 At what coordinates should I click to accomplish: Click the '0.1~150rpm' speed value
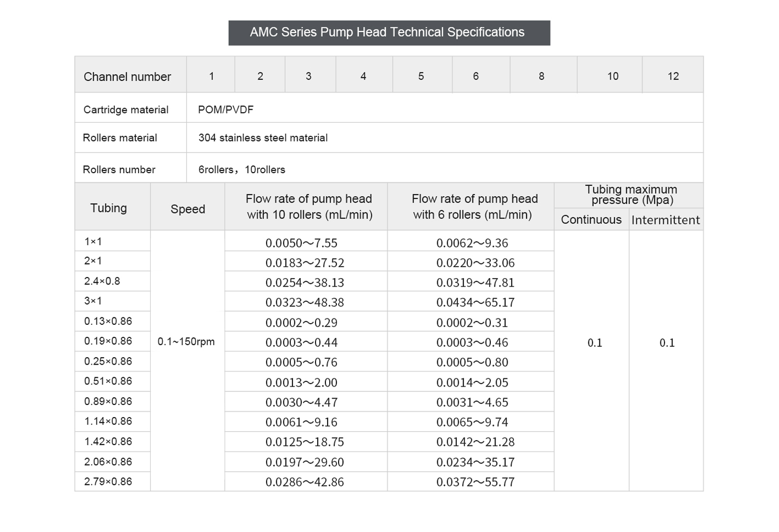(186, 342)
